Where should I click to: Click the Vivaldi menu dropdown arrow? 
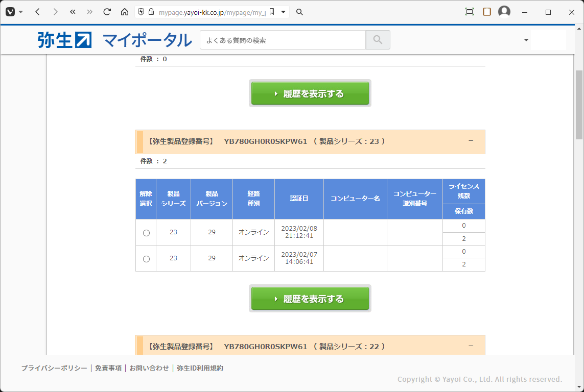click(x=21, y=12)
